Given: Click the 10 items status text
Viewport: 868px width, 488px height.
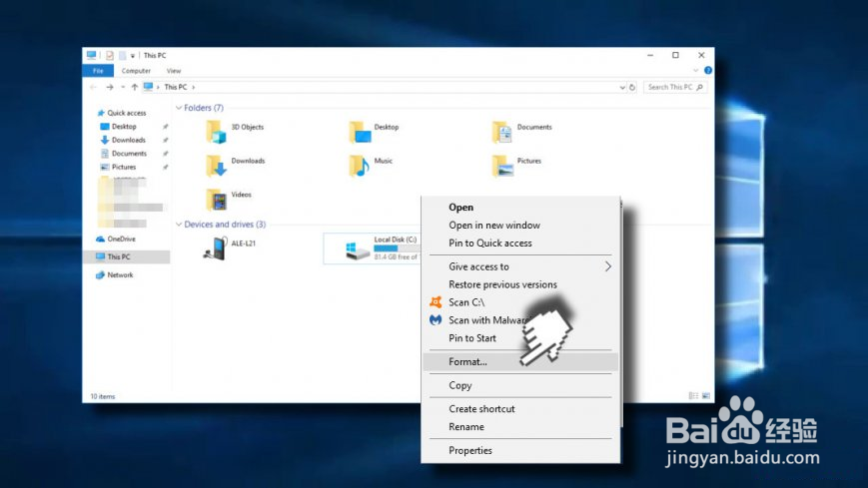Looking at the screenshot, I should click(x=103, y=396).
